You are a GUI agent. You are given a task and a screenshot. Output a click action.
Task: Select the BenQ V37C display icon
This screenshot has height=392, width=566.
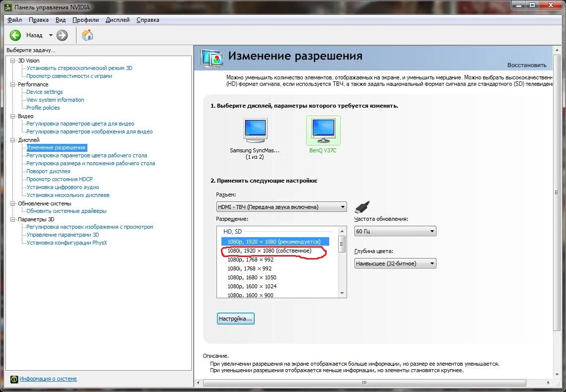click(x=323, y=131)
